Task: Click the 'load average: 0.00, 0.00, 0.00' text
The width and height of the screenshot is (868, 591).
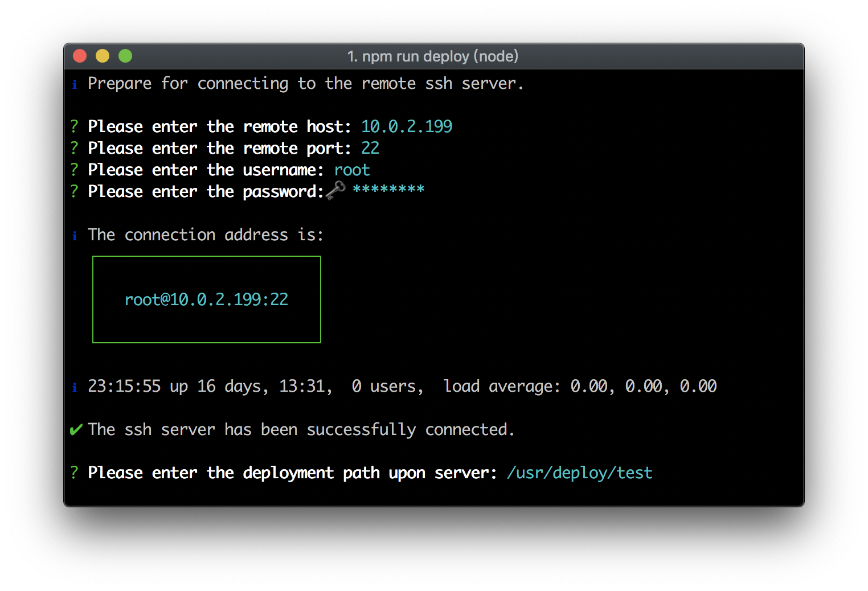Action: tap(580, 387)
